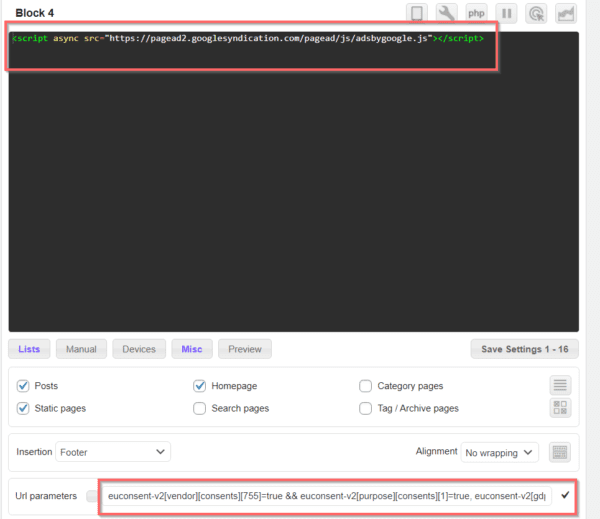The height and width of the screenshot is (519, 600).
Task: Open the Alignment No wrapping dropdown
Action: [499, 453]
